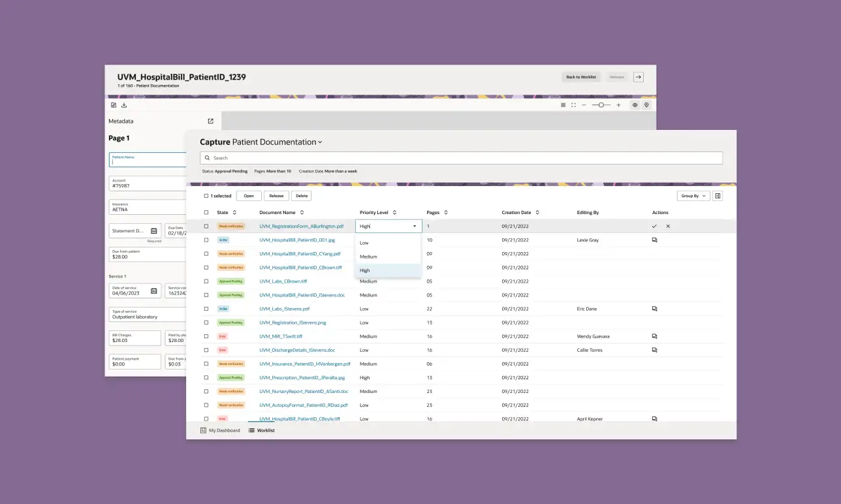The width and height of the screenshot is (841, 504).
Task: Sort the table by the Pages column
Action: click(x=446, y=212)
